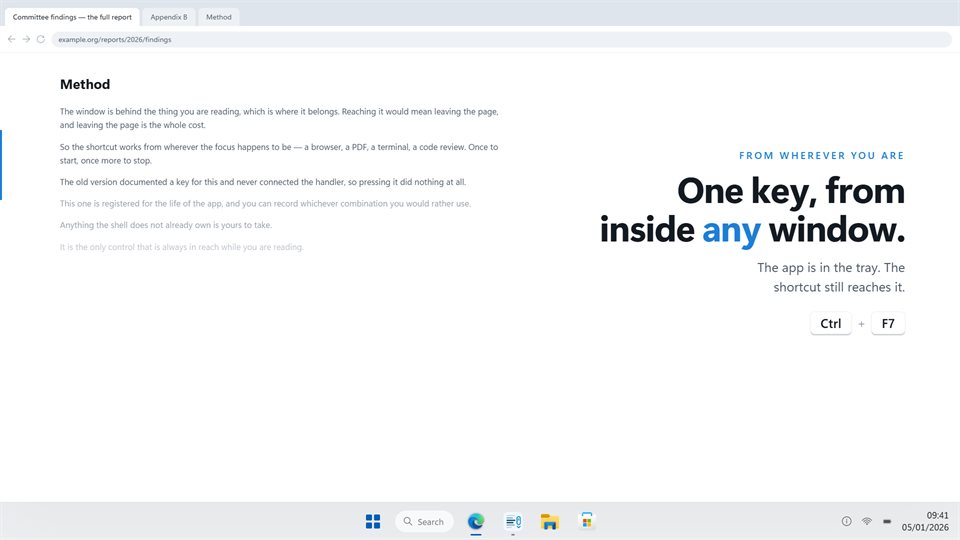The width and height of the screenshot is (960, 540).
Task: Launch Microsoft Edge from the taskbar
Action: click(476, 521)
